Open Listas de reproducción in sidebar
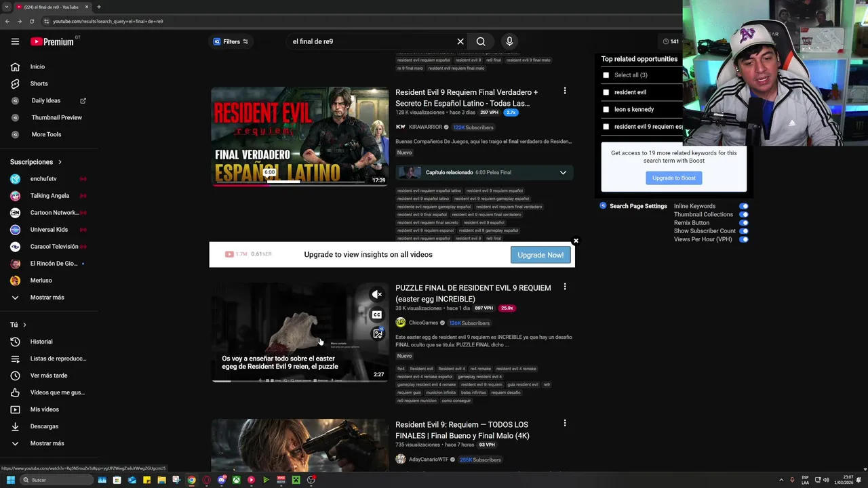This screenshot has height=488, width=868. [58, 359]
